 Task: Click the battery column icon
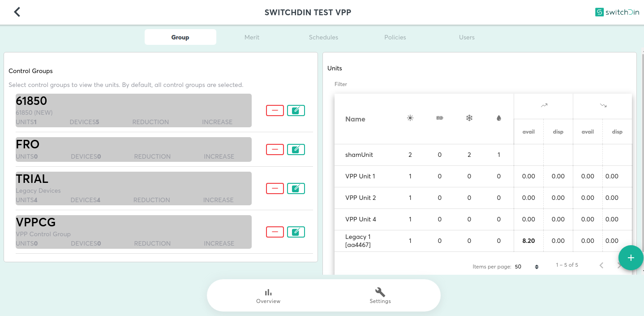pyautogui.click(x=440, y=118)
